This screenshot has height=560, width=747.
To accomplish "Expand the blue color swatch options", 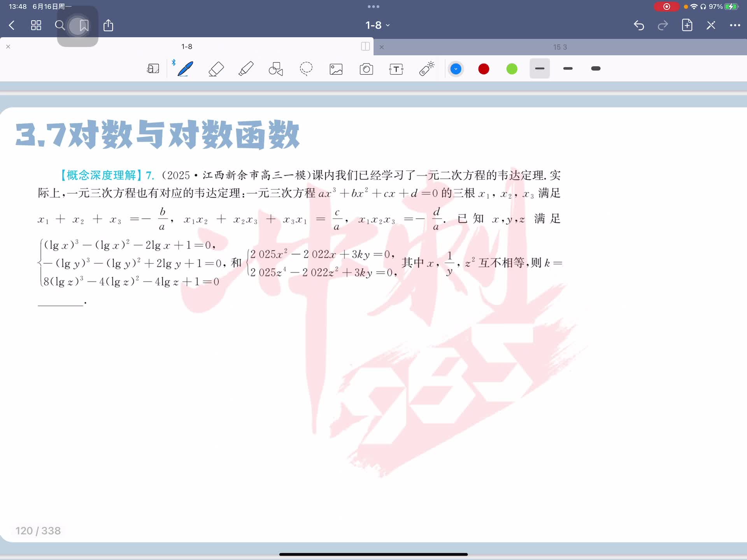I will (456, 69).
